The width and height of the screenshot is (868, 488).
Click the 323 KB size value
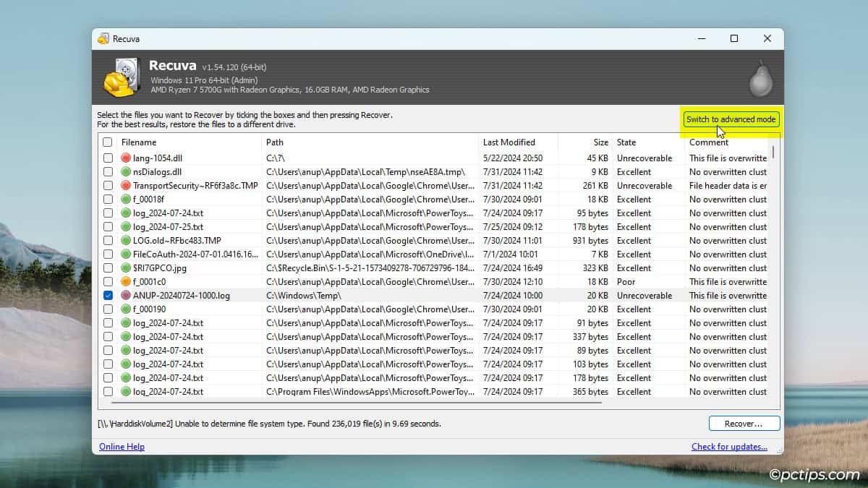coord(595,268)
